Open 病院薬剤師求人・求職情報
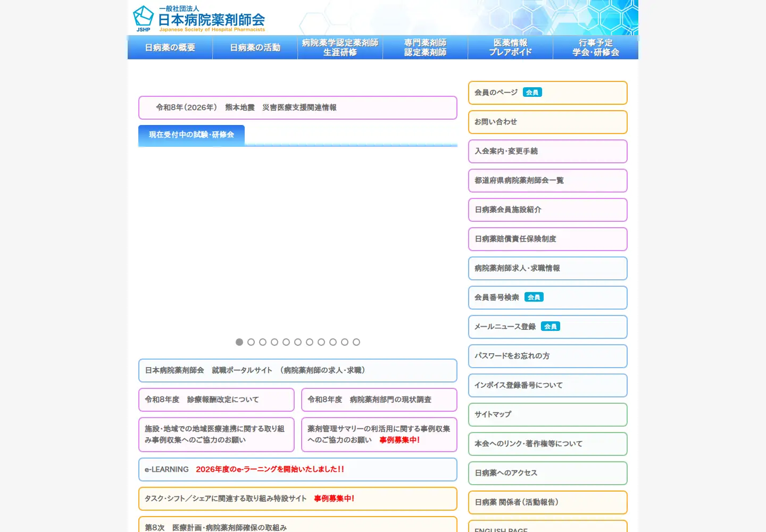Viewport: 766px width, 532px height. coord(548,268)
